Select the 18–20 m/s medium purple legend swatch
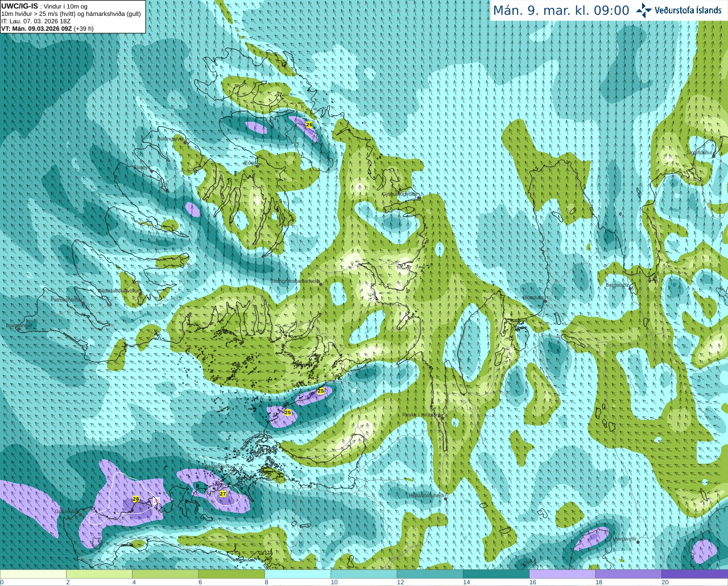728x586 pixels. click(x=628, y=574)
